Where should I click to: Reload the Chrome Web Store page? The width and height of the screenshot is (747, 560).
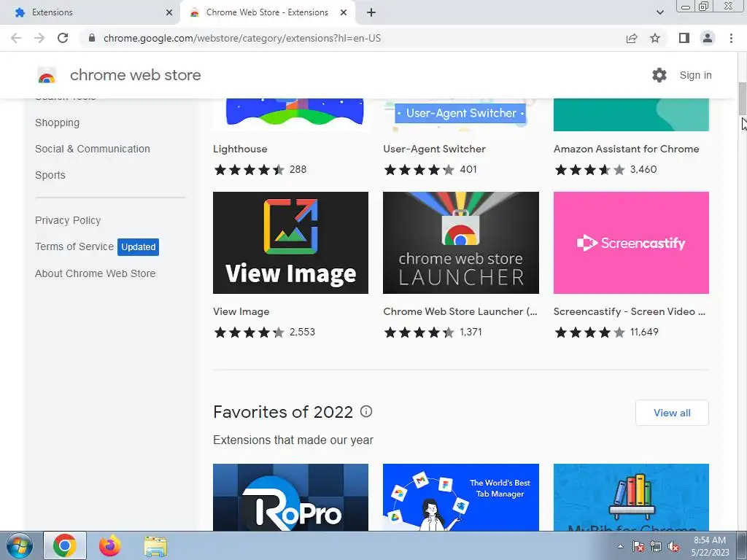point(63,38)
